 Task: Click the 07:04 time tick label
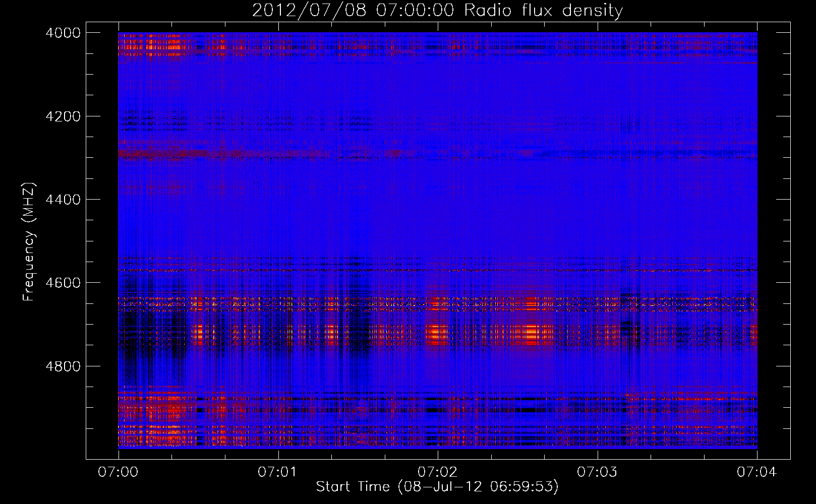[757, 472]
